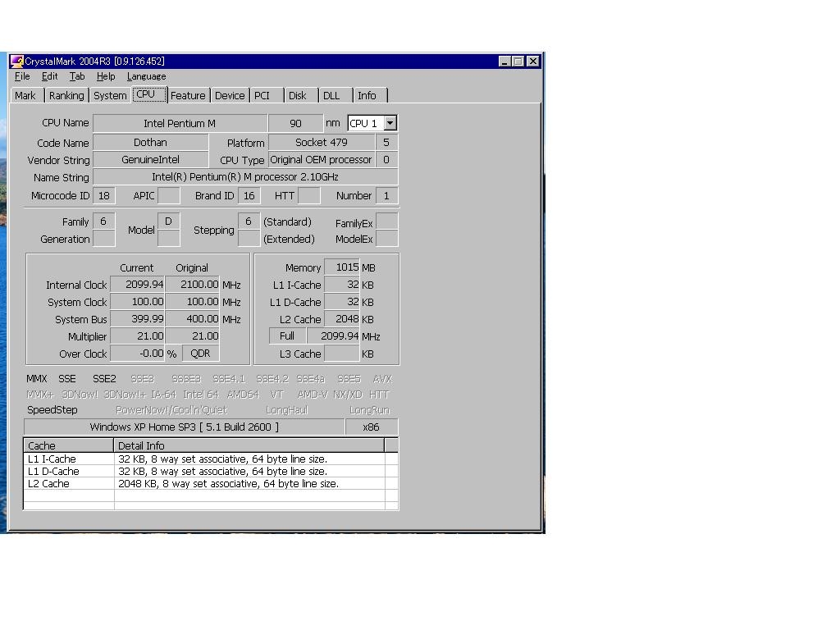Screen dimensions: 840x630
Task: Switch to the Feature tab
Action: 188,95
